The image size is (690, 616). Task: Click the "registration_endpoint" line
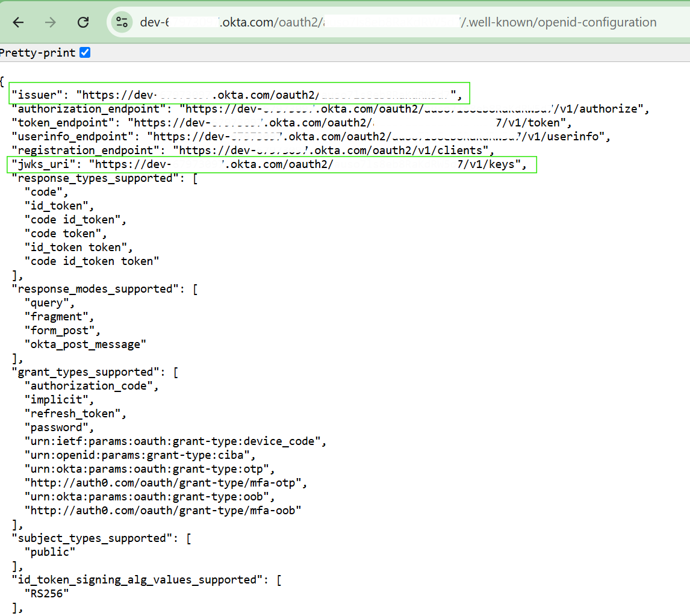(253, 151)
